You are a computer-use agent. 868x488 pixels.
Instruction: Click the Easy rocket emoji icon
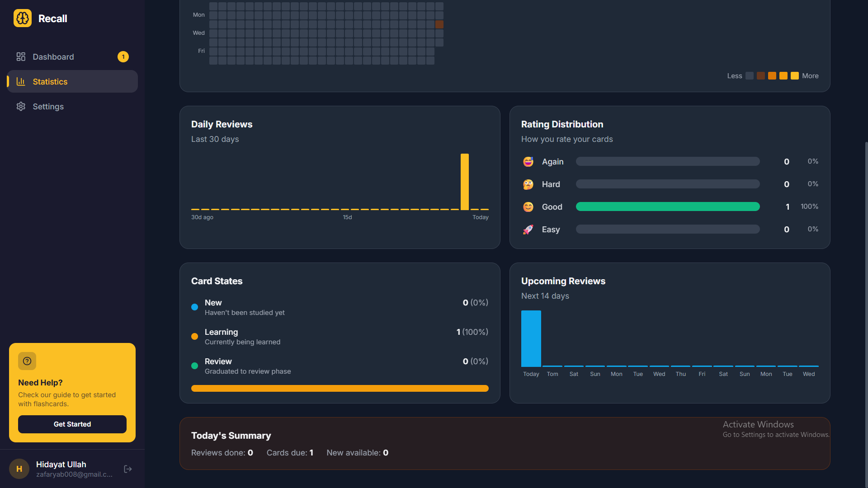[528, 230]
